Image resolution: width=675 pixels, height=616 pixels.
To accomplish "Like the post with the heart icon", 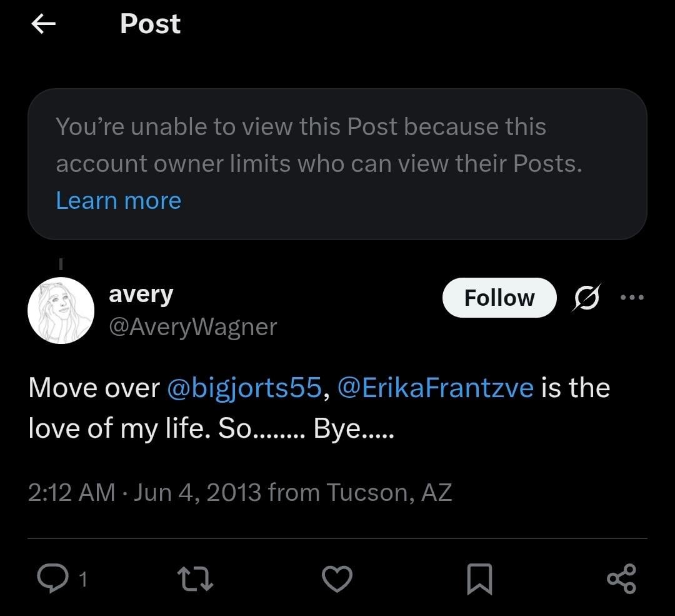I will coord(337,578).
